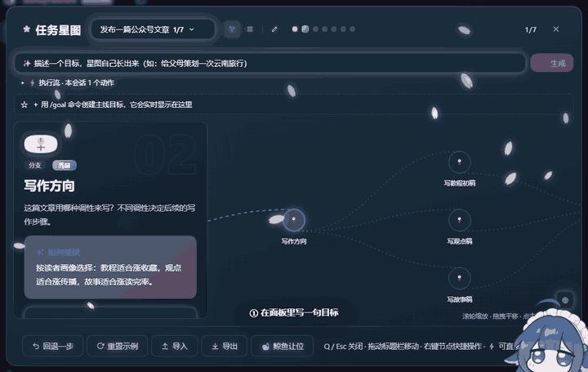Click the recenter target button on canvas

[565, 300]
